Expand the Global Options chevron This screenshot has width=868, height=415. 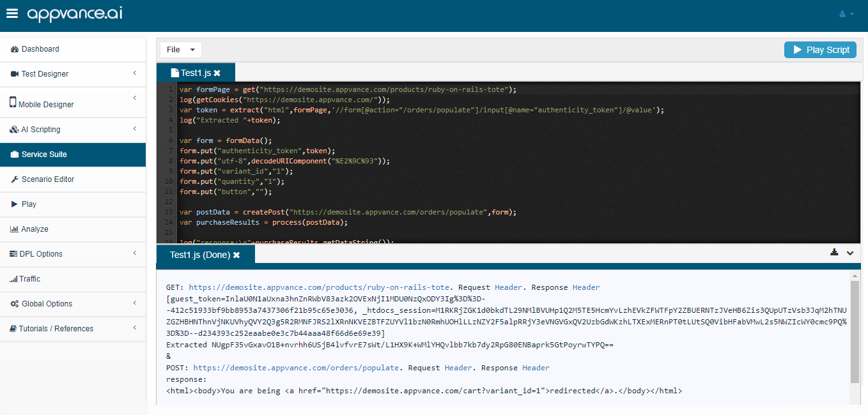(x=135, y=303)
